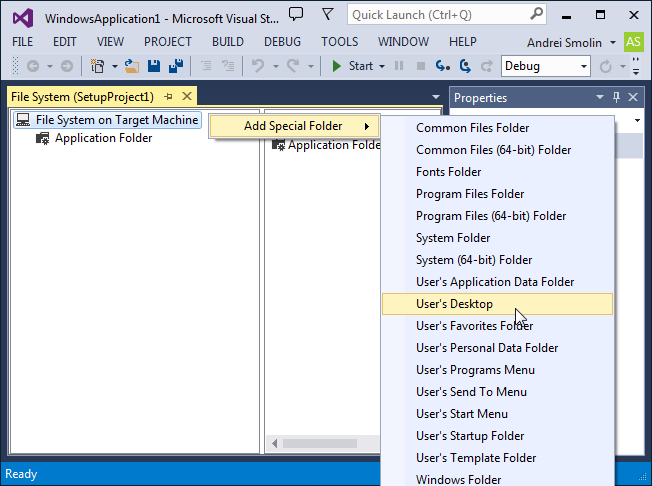Open the VIEW menu
The image size is (652, 486).
[x=110, y=42]
